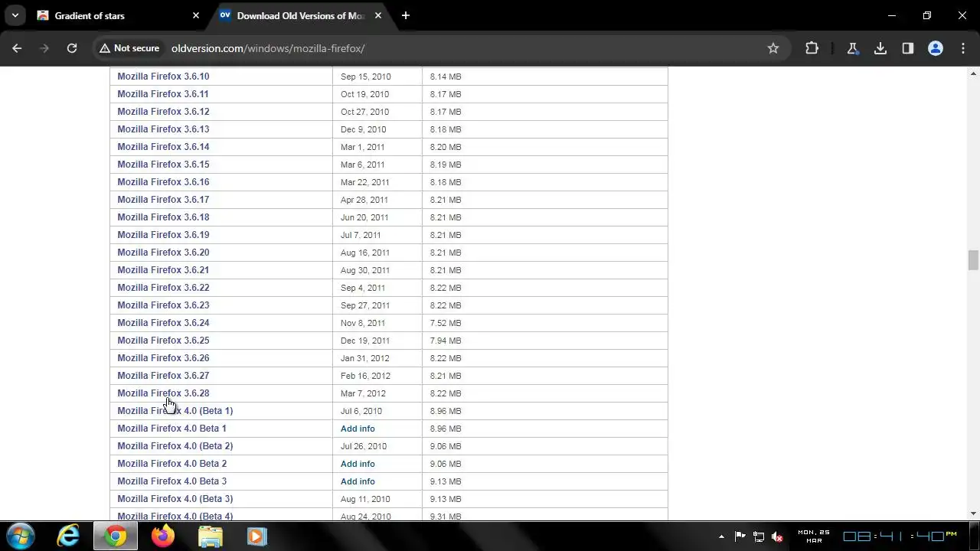
Task: Select Download Old Versions of Mozilla tab
Action: point(301,15)
